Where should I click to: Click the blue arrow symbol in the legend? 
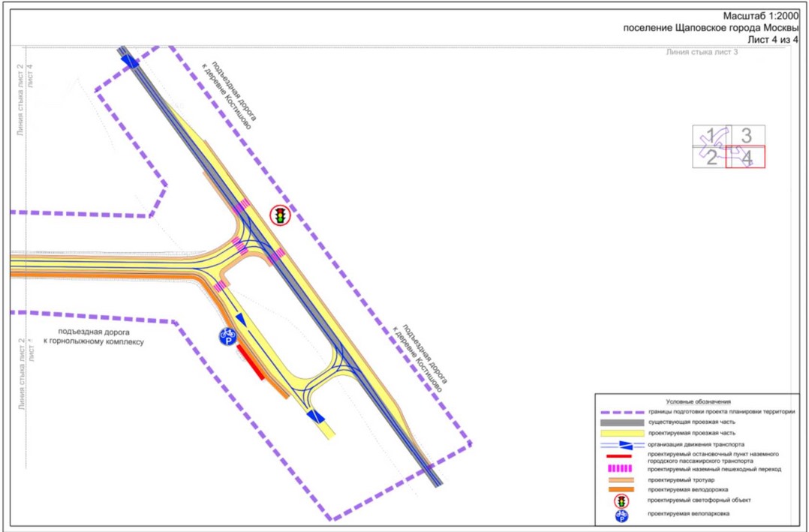(623, 445)
